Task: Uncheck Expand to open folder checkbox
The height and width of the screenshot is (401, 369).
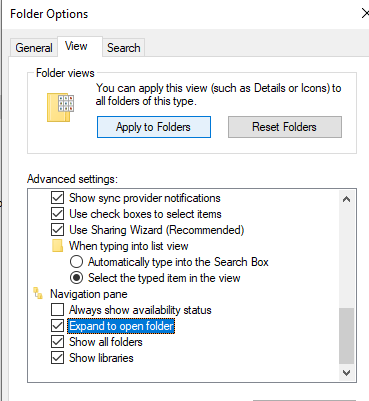Action: pyautogui.click(x=58, y=326)
